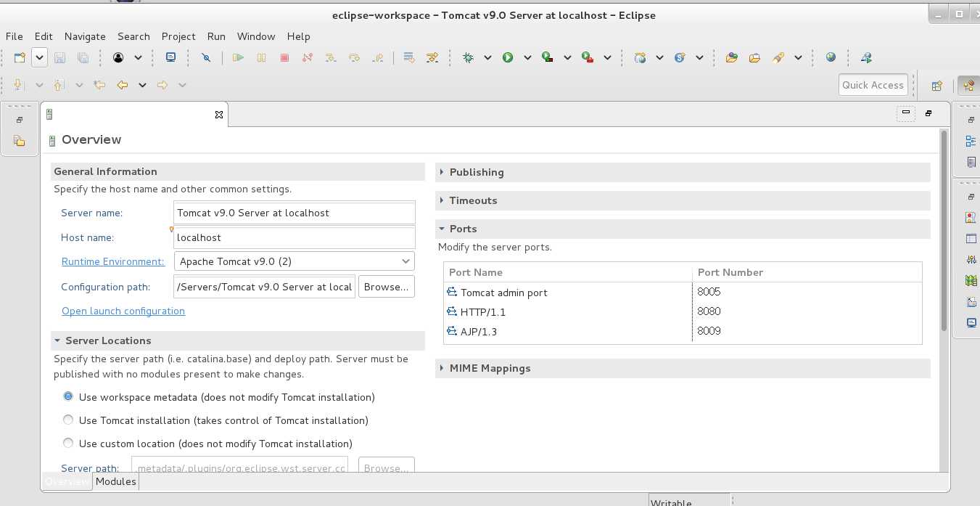Click the Open launch configuration link
The image size is (980, 506).
123,311
